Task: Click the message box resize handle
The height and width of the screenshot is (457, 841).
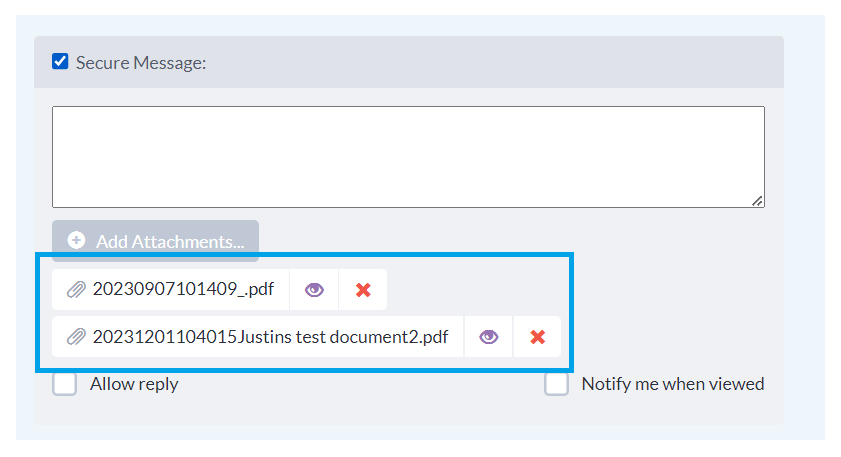Action: [757, 201]
